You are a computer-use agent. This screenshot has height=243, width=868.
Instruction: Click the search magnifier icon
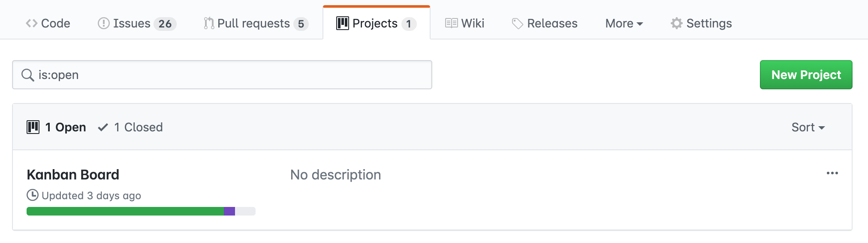point(28,75)
